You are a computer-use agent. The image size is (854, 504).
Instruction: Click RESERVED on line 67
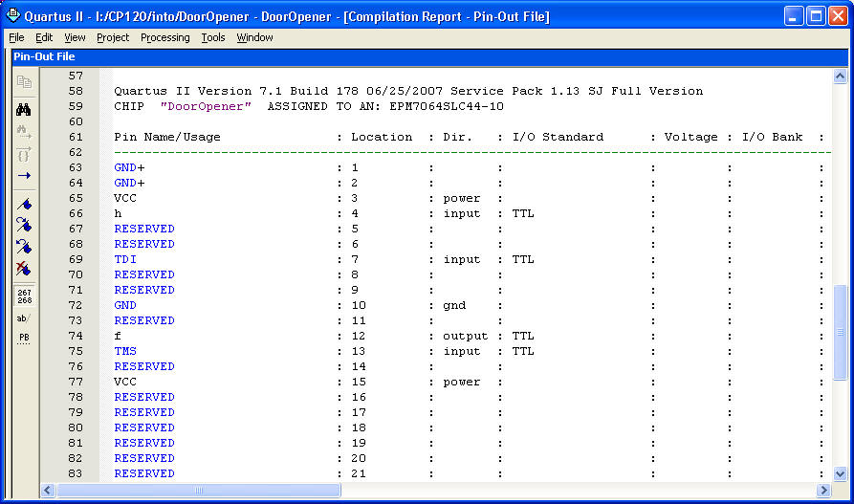click(144, 229)
